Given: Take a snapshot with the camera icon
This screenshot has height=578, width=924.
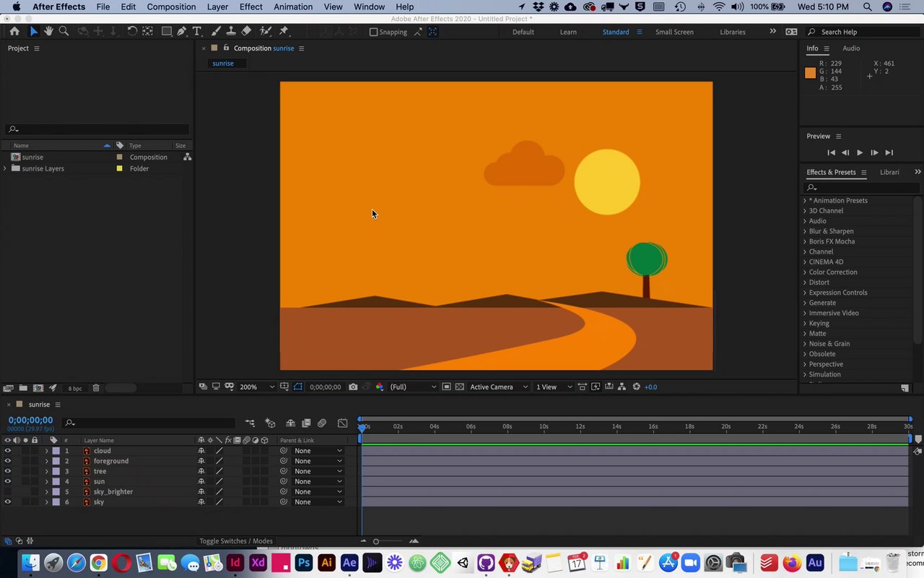Looking at the screenshot, I should [x=353, y=387].
